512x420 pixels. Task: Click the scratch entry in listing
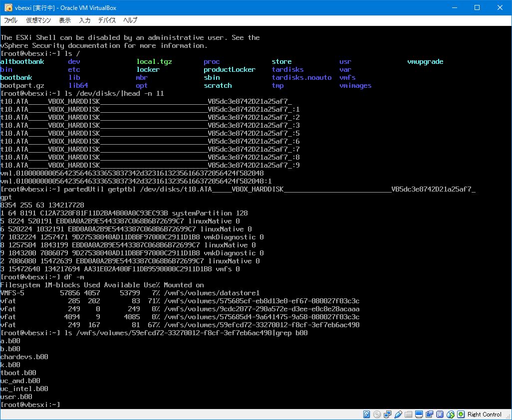[218, 85]
